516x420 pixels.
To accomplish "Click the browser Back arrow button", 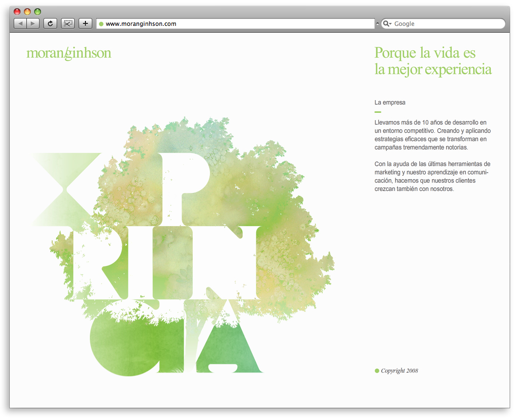I will (21, 23).
